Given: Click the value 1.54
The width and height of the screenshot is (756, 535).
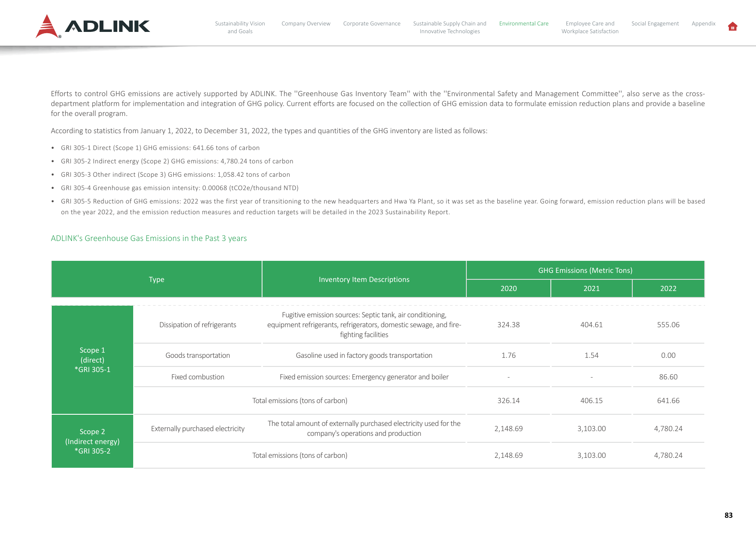Looking at the screenshot, I should pyautogui.click(x=591, y=355).
